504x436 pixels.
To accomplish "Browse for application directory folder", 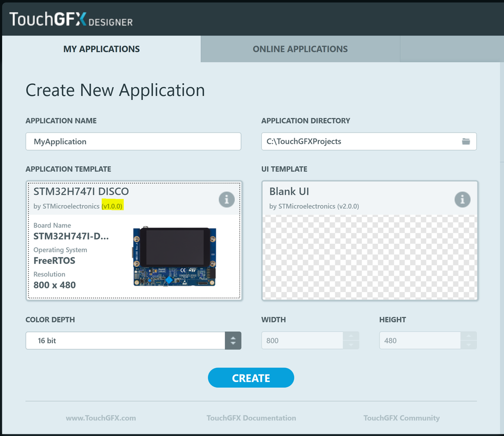I will point(466,141).
